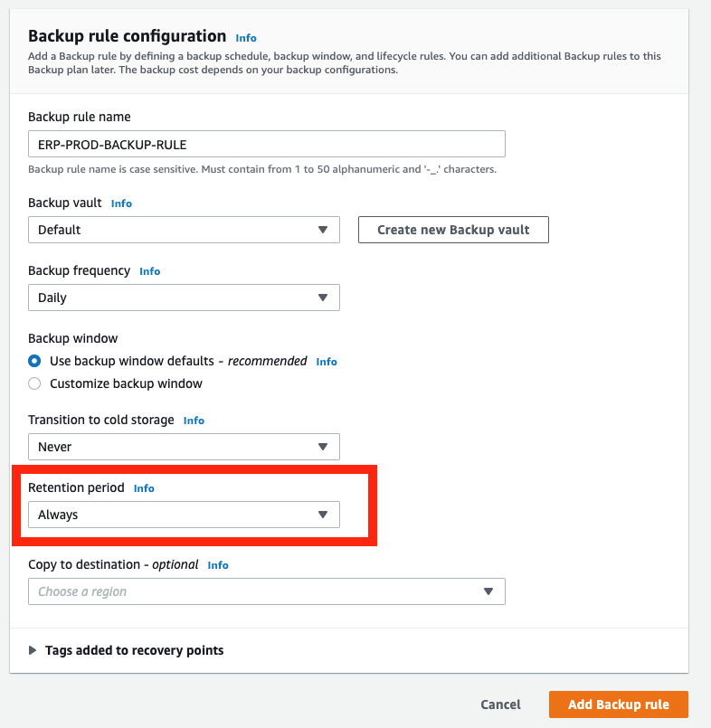Click the Retention period dropdown arrow
711x728 pixels.
323,515
